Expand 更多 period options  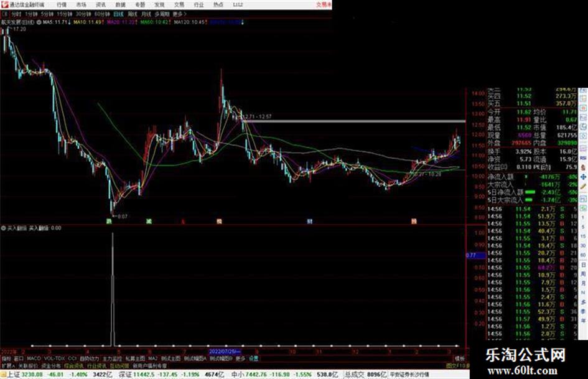(179, 14)
